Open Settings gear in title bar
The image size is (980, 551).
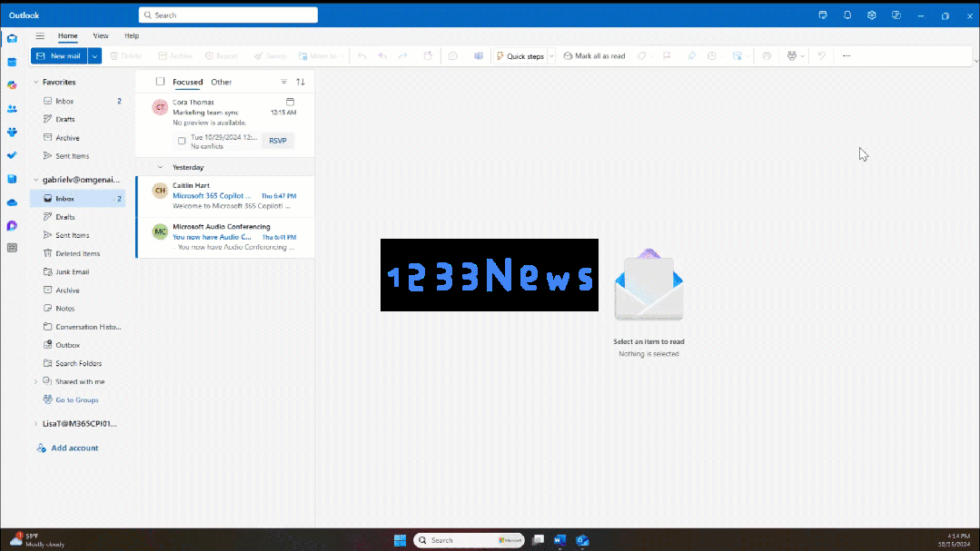(x=871, y=15)
